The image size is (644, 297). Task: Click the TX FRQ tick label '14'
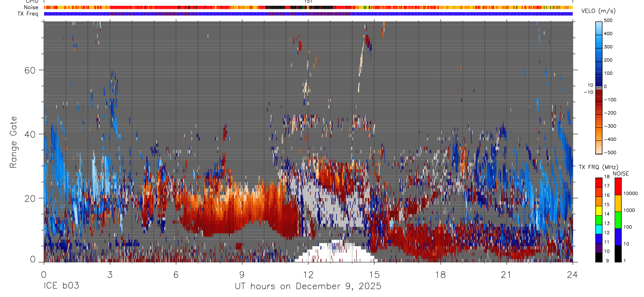tap(607, 214)
